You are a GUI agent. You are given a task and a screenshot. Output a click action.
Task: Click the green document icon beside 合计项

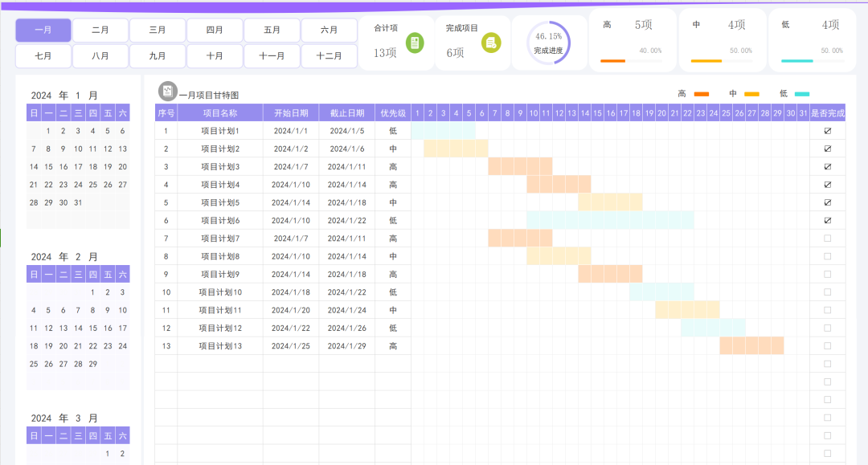415,43
